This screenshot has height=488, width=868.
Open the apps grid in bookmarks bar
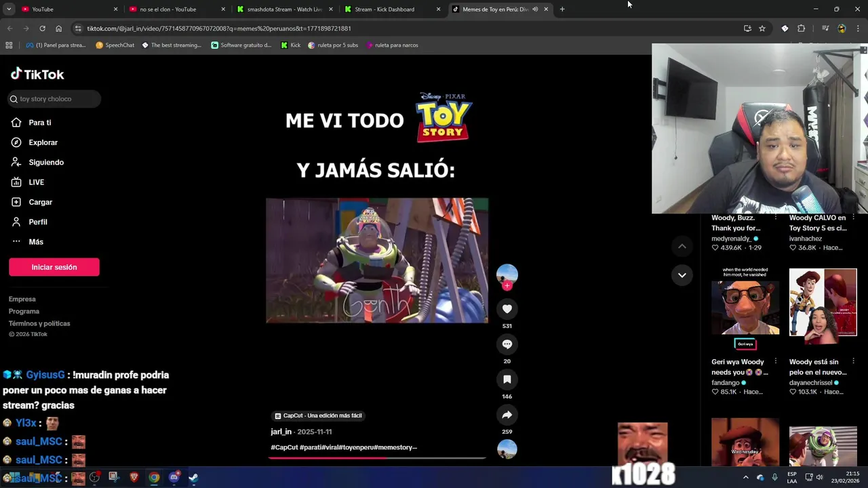pos(9,45)
